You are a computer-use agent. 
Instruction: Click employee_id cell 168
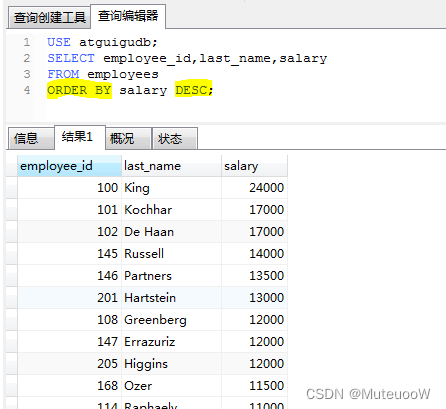pyautogui.click(x=69, y=386)
